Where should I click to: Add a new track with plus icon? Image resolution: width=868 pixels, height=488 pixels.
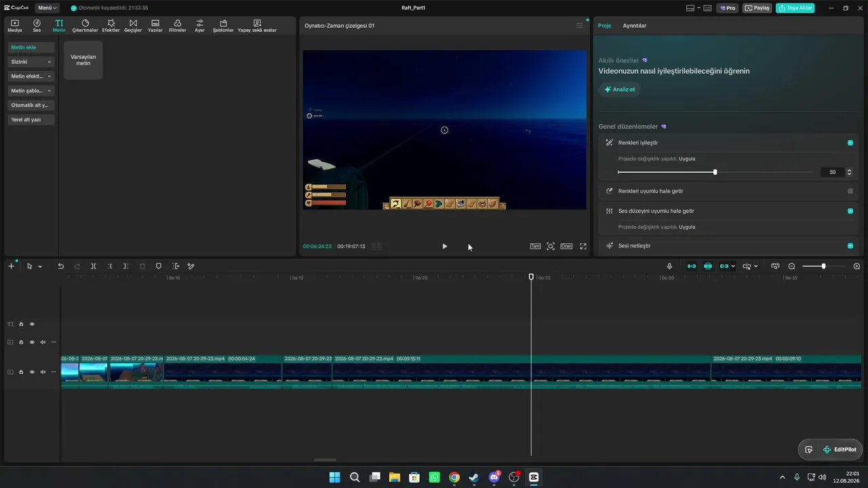(11, 266)
